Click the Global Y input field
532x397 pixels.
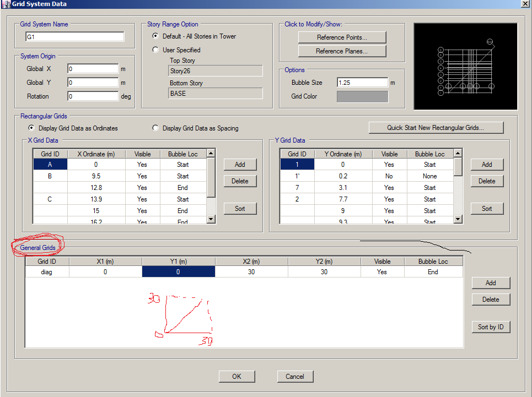point(93,82)
